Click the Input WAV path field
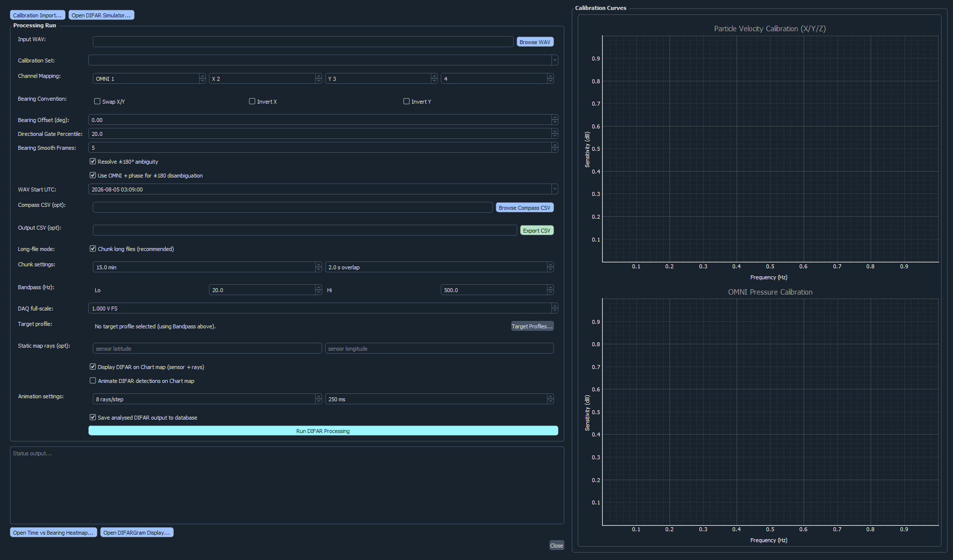The height and width of the screenshot is (560, 953). click(x=303, y=42)
